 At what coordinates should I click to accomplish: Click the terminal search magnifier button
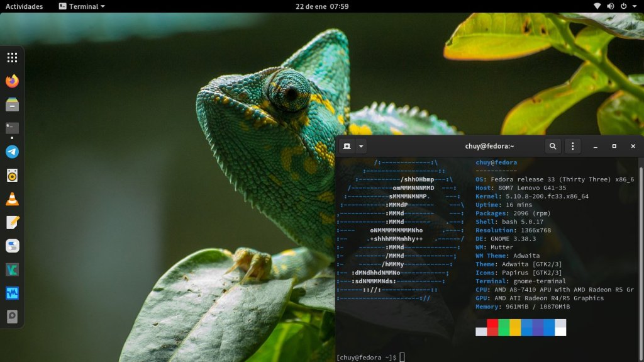pos(553,146)
